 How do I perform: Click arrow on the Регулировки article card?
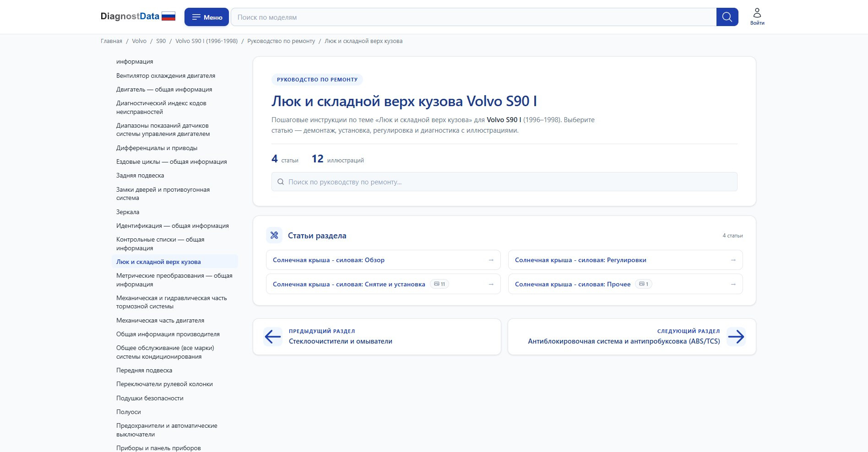pyautogui.click(x=733, y=260)
